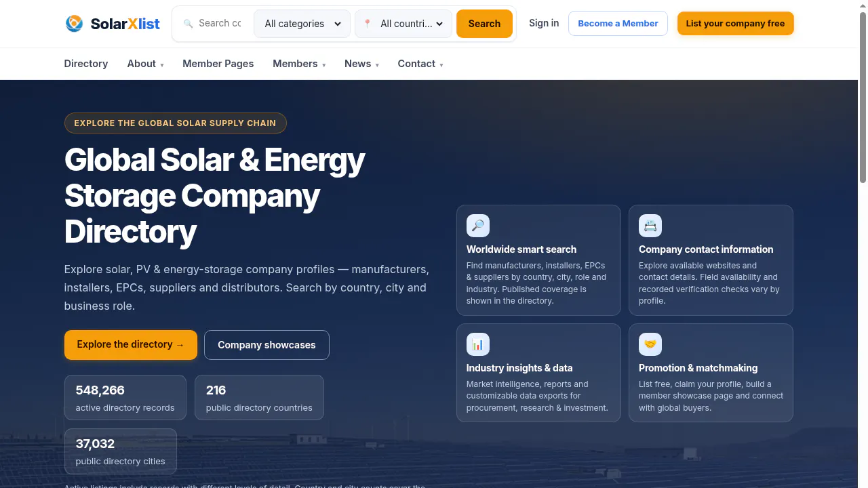This screenshot has width=868, height=488.
Task: Click the Promotion & matchmaking handshake icon
Action: tap(650, 344)
